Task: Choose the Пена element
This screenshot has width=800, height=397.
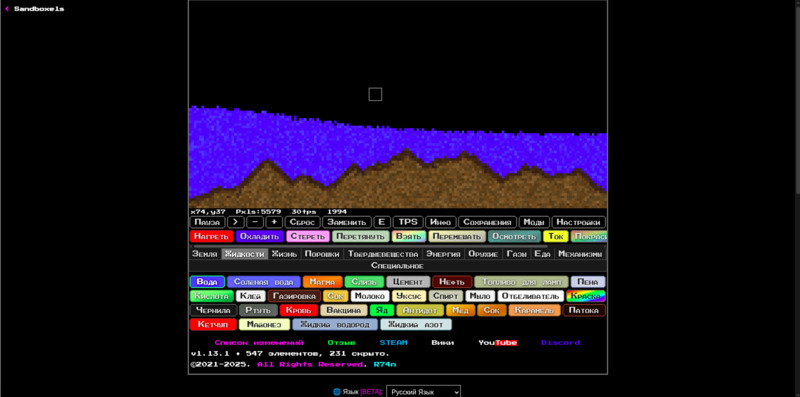Action: pos(588,282)
